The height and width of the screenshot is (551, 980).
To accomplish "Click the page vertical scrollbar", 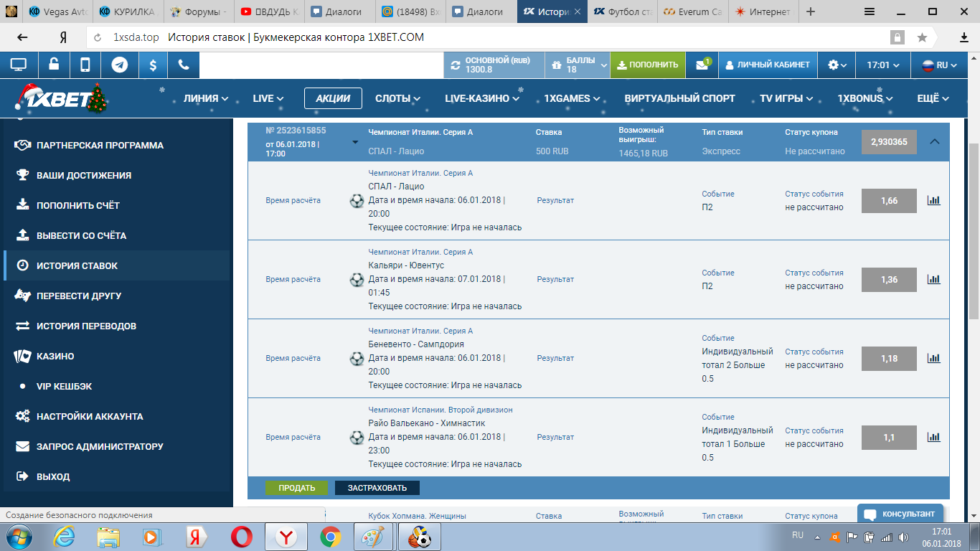I will point(973,230).
